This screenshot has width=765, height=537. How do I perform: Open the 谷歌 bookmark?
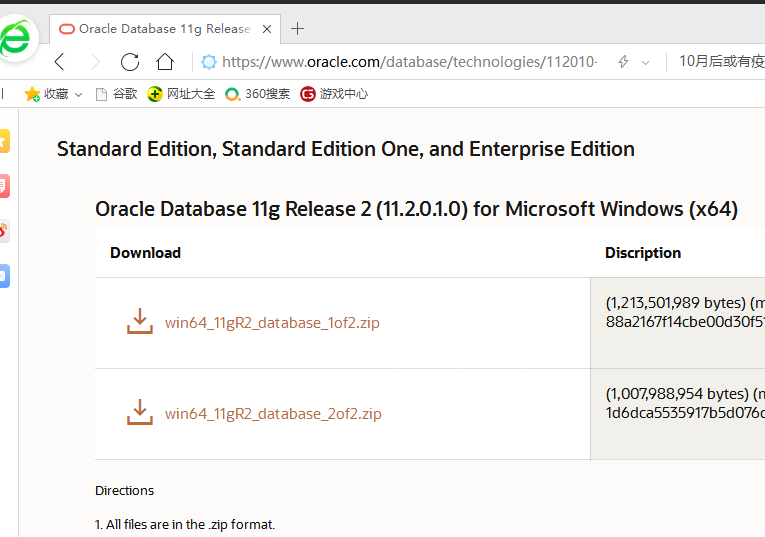coord(116,94)
